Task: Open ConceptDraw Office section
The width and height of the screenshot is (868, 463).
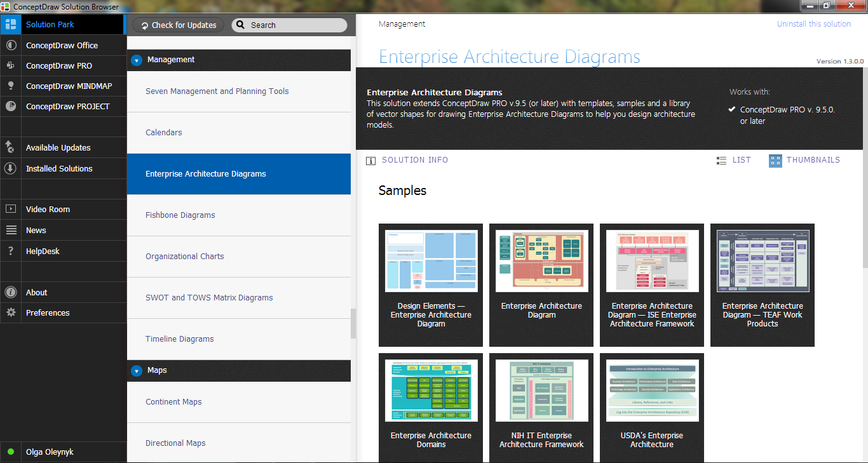Action: [x=62, y=45]
